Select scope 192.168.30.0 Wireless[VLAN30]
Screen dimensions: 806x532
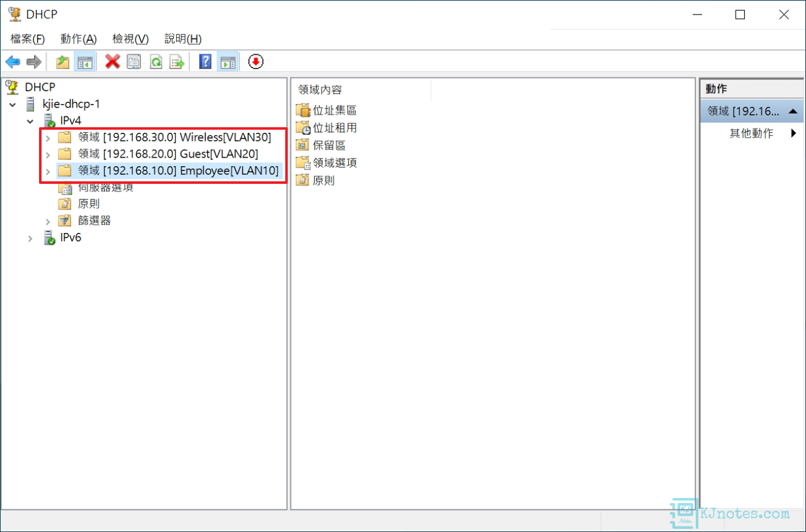(x=174, y=137)
